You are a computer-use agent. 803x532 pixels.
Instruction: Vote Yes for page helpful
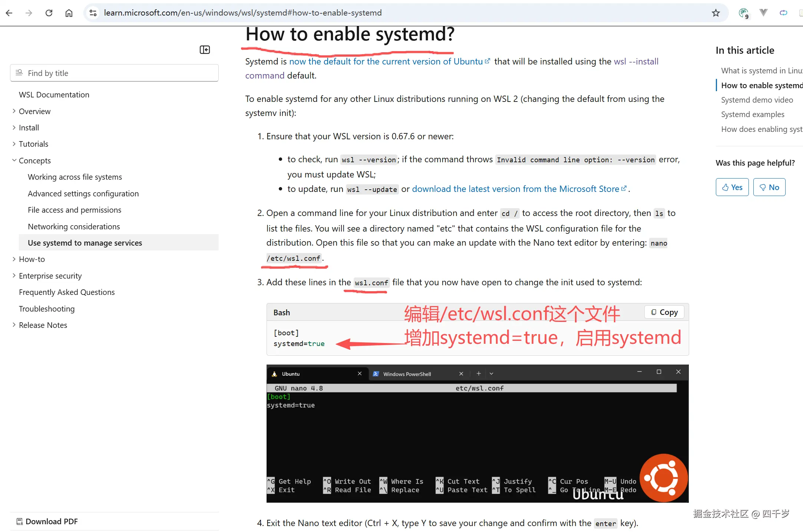pyautogui.click(x=732, y=187)
